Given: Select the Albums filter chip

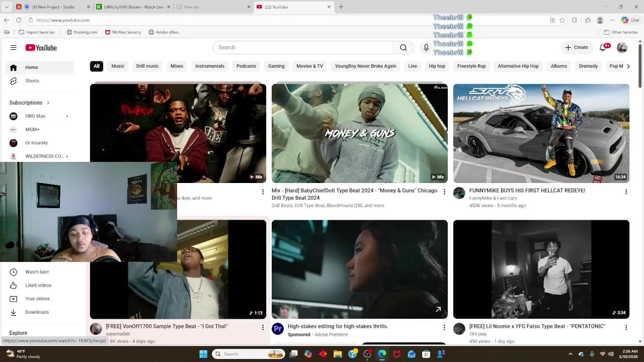Looking at the screenshot, I should pos(559,66).
